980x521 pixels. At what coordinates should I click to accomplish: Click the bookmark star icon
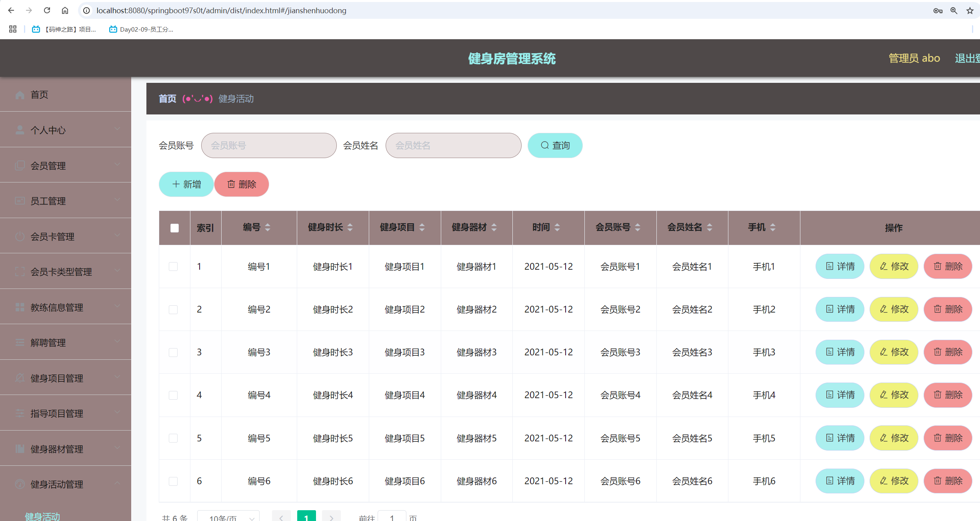(x=970, y=11)
